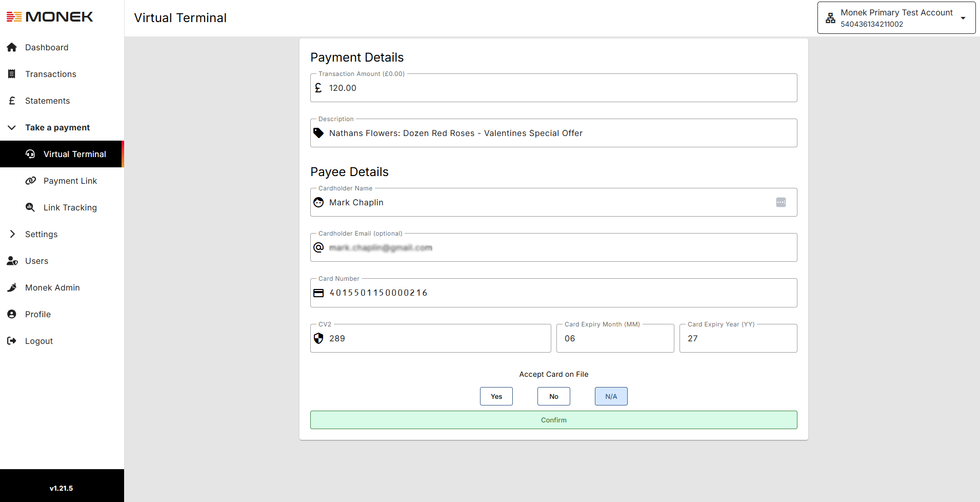Click the password manager icon in Cardholder Name
This screenshot has width=980, height=502.
[x=781, y=202]
